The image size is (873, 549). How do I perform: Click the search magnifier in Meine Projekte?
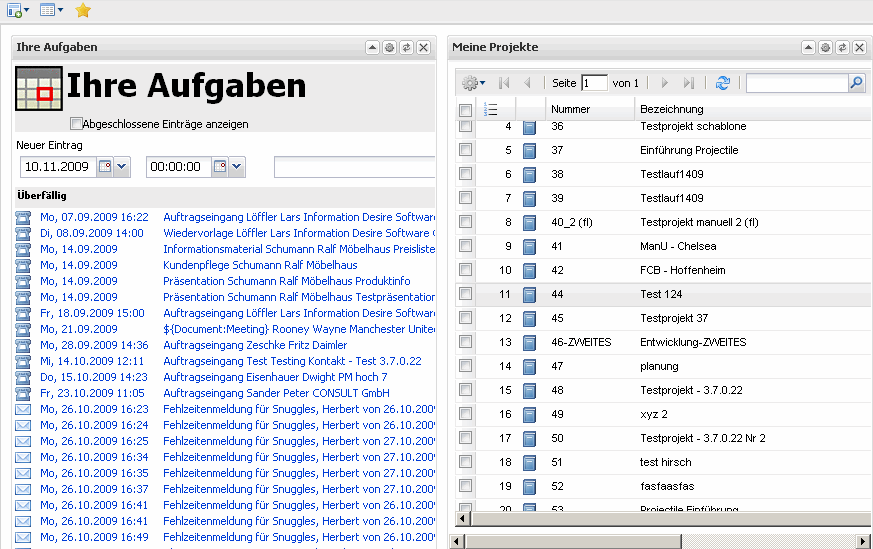click(856, 83)
